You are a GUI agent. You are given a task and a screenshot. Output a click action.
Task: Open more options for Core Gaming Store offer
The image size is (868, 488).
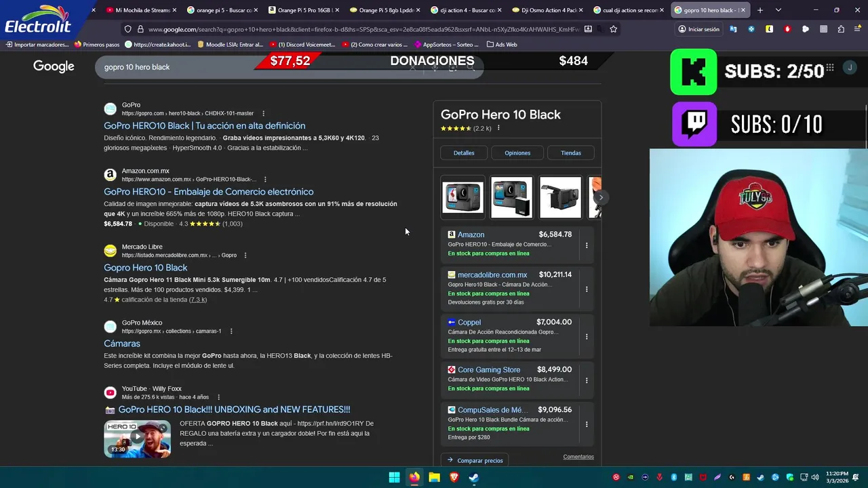[587, 381]
